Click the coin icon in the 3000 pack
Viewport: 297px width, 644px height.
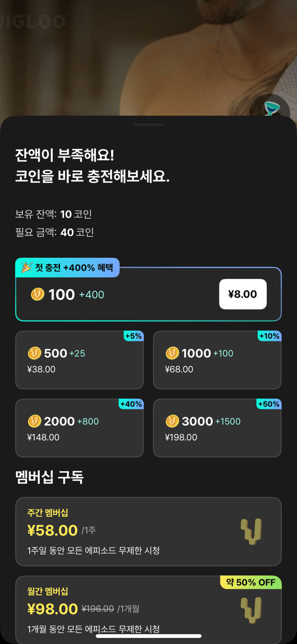[x=172, y=422]
